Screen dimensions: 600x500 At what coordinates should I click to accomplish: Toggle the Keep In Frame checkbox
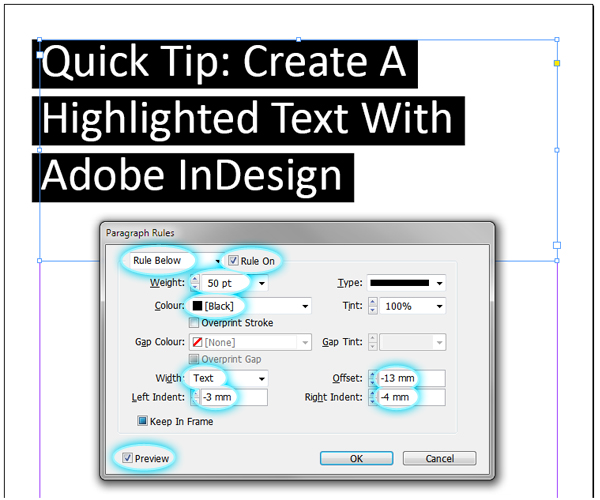coord(142,421)
